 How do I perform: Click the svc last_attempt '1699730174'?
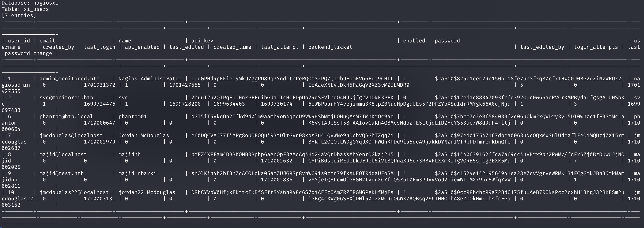point(276,104)
